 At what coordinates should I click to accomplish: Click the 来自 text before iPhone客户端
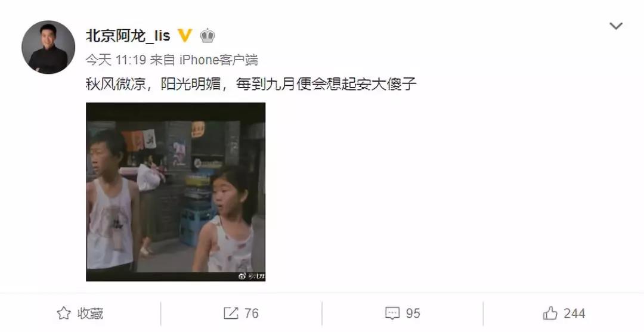point(162,60)
